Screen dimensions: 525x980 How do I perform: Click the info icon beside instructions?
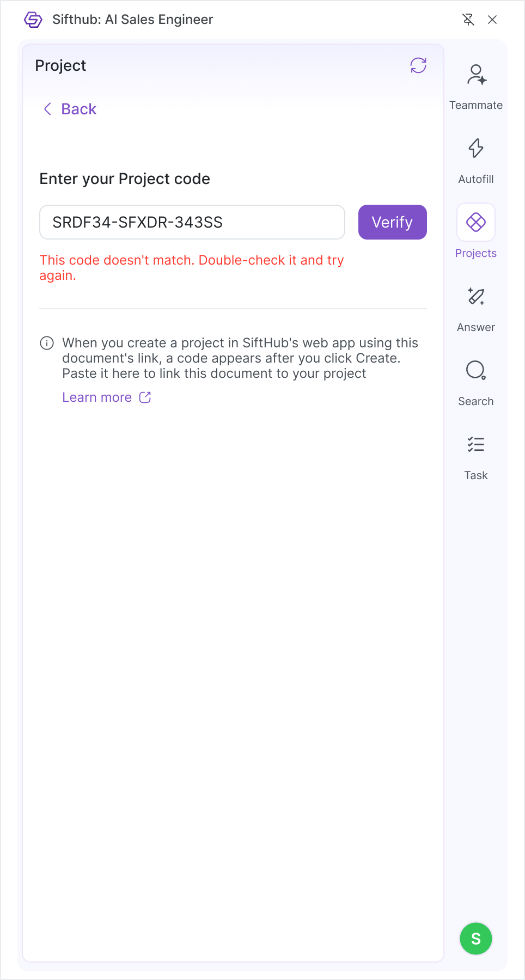[47, 343]
